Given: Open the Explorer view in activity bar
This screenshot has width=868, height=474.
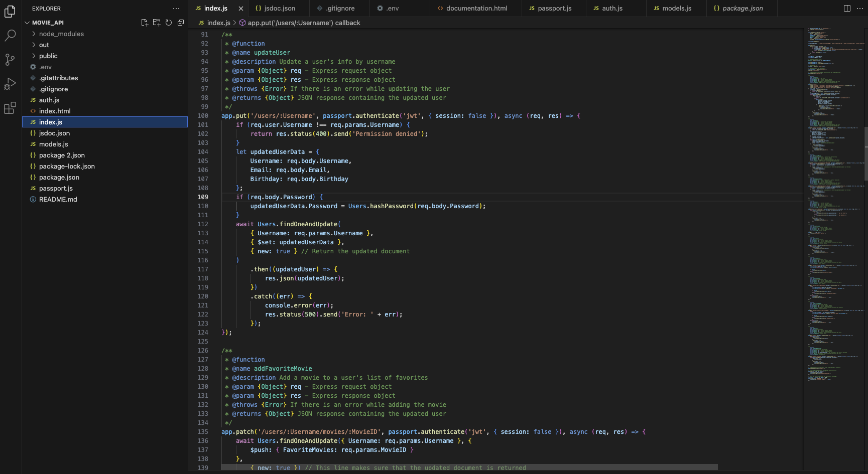Looking at the screenshot, I should pos(10,11).
